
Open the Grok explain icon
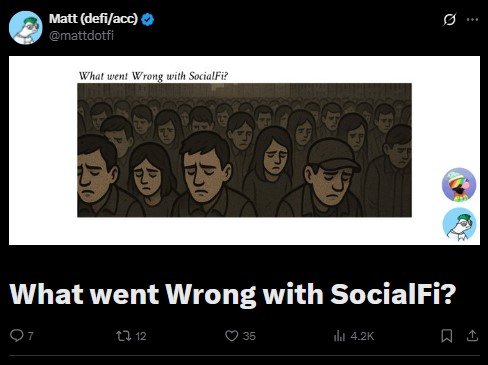click(449, 20)
